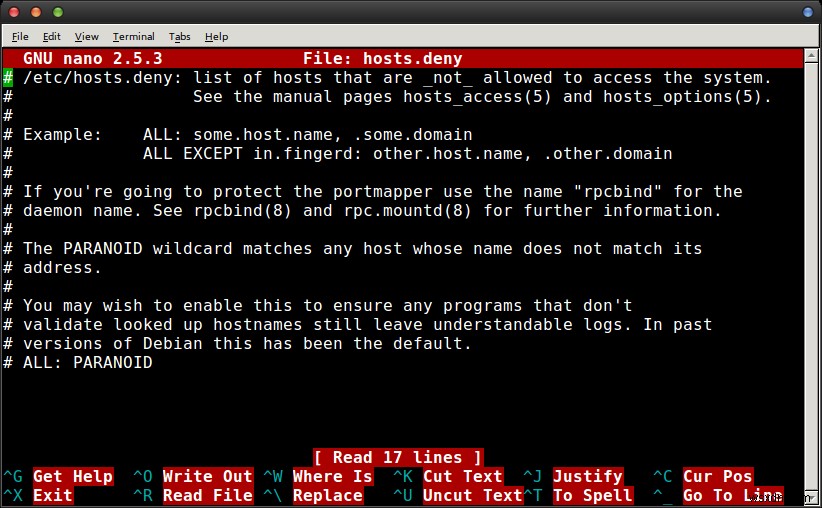Click the Cut Text shortcut label

tap(462, 476)
